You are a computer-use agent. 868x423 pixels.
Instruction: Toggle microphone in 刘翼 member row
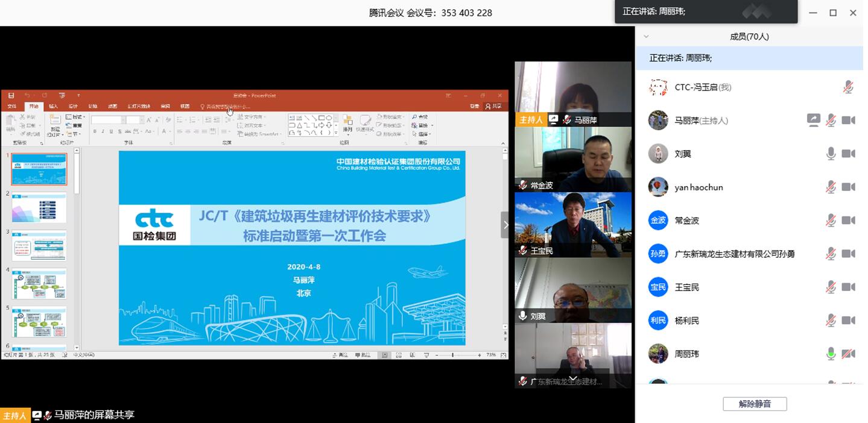click(x=831, y=154)
